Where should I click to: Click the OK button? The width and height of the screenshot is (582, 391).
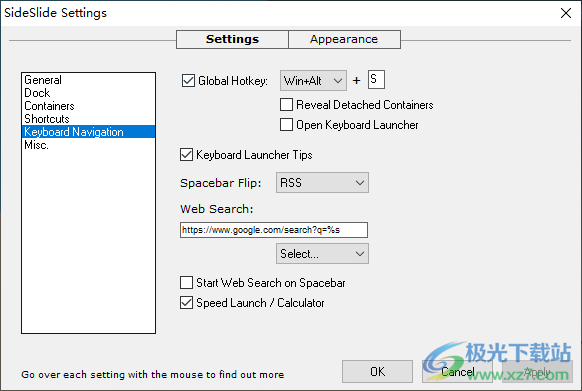[x=377, y=371]
